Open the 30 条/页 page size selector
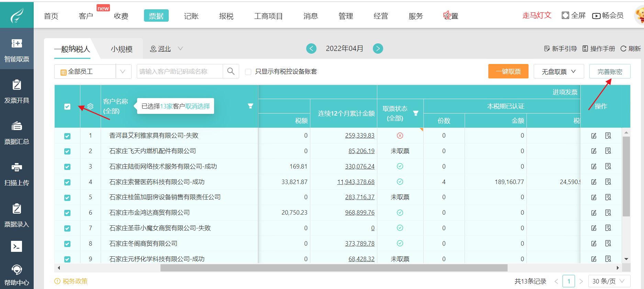Screen dimensions: 644x289 point(609,281)
